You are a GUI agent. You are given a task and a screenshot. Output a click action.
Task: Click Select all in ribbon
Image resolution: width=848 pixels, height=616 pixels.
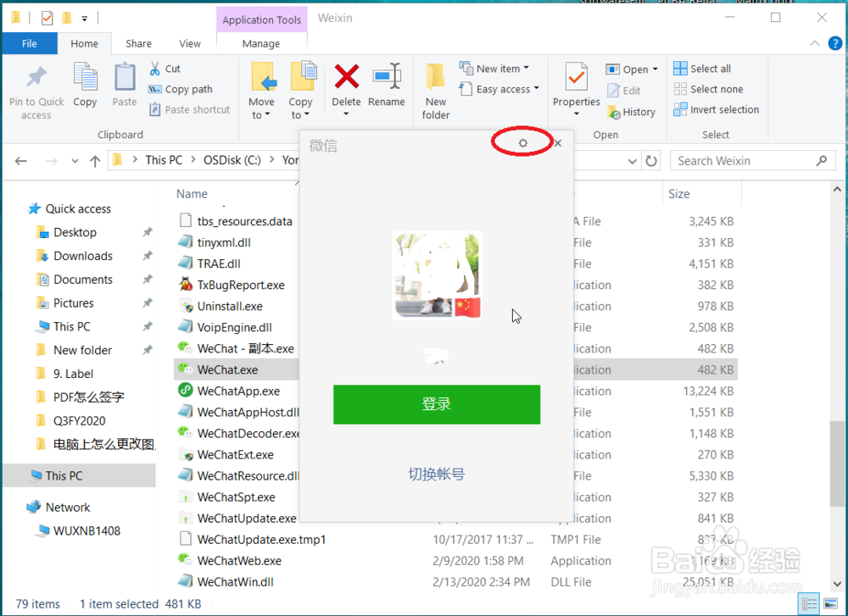pos(702,69)
